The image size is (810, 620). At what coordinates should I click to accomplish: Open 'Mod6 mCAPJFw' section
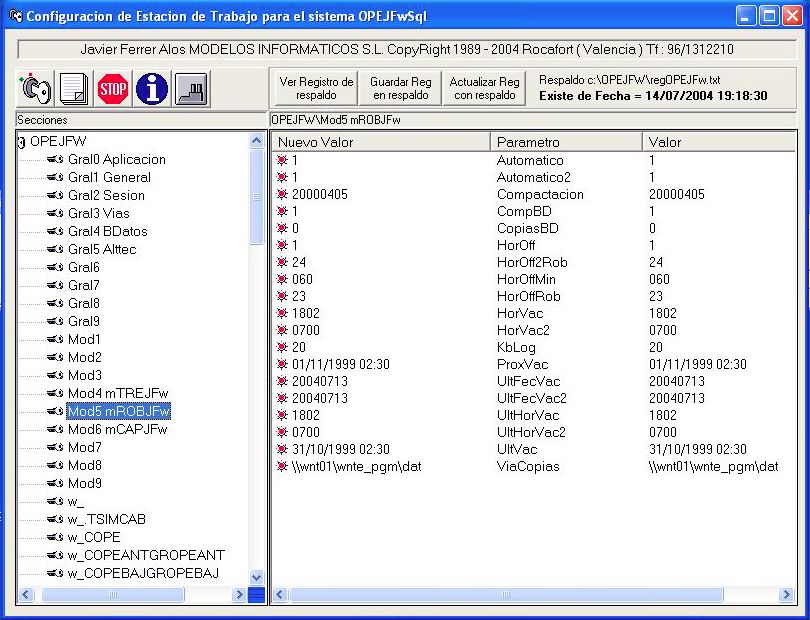coord(118,429)
